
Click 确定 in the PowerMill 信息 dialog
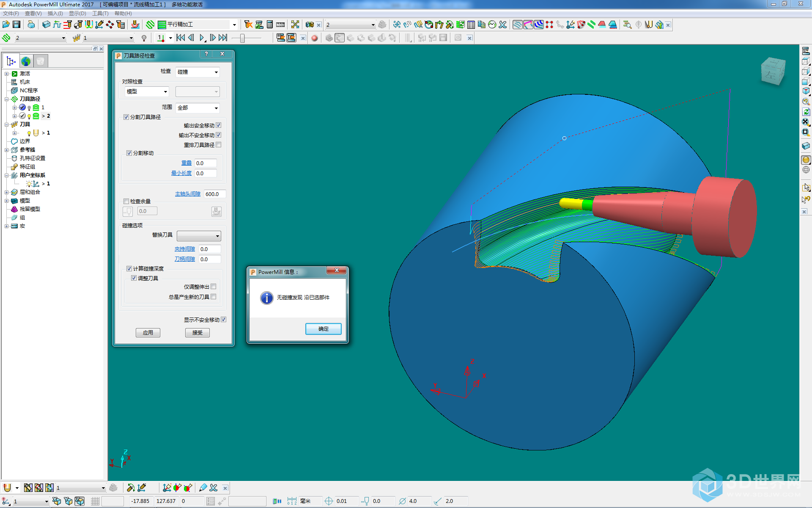point(324,329)
